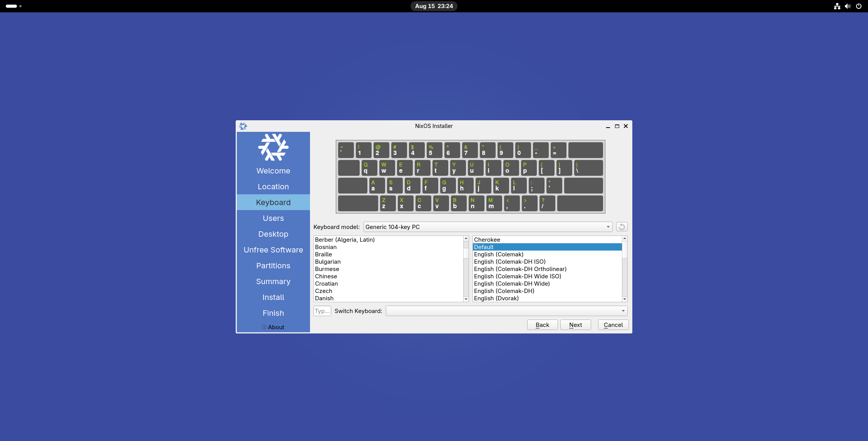This screenshot has width=868, height=441.
Task: Click up arrow of variant list scrollbar
Action: tap(625, 239)
